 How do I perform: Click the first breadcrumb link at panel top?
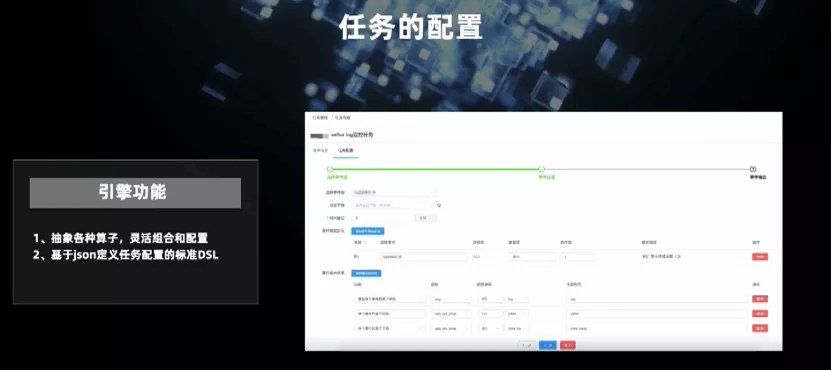tap(319, 118)
